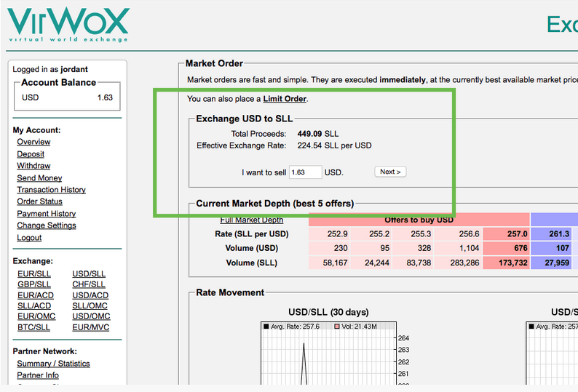Screen dimensions: 578x392
Task: Open Payment History
Action: click(47, 214)
